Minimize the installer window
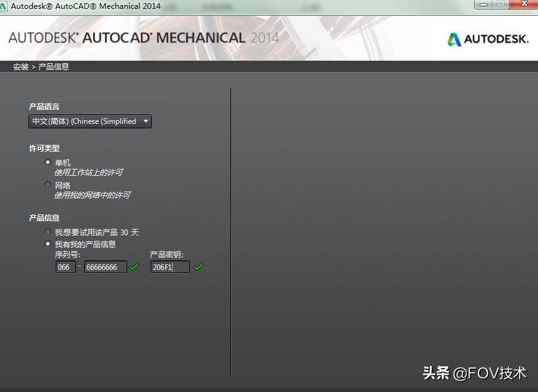 [x=482, y=6]
